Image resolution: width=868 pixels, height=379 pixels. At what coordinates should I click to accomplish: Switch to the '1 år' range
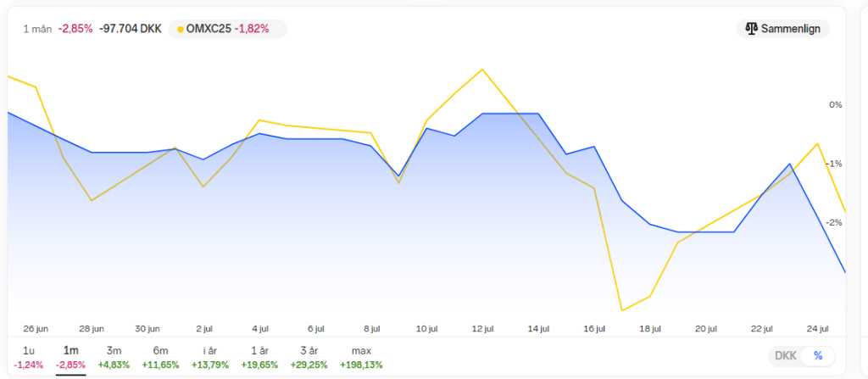click(x=259, y=357)
